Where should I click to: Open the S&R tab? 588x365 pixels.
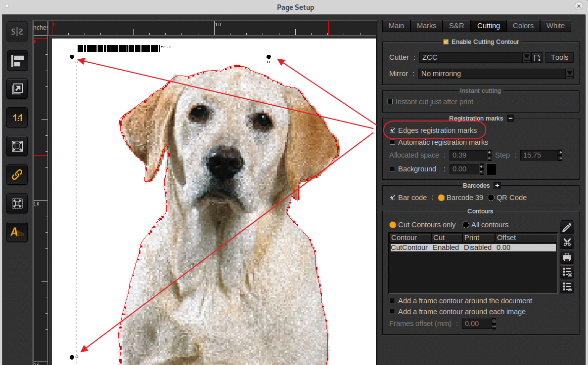(x=456, y=26)
